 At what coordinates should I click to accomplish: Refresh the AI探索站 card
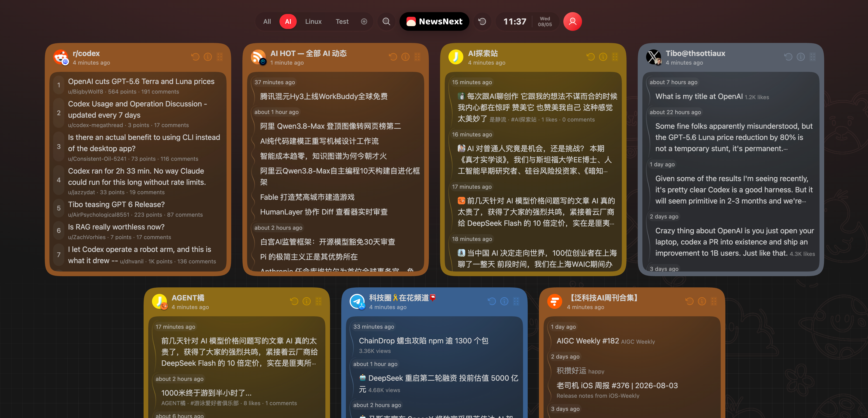[591, 57]
